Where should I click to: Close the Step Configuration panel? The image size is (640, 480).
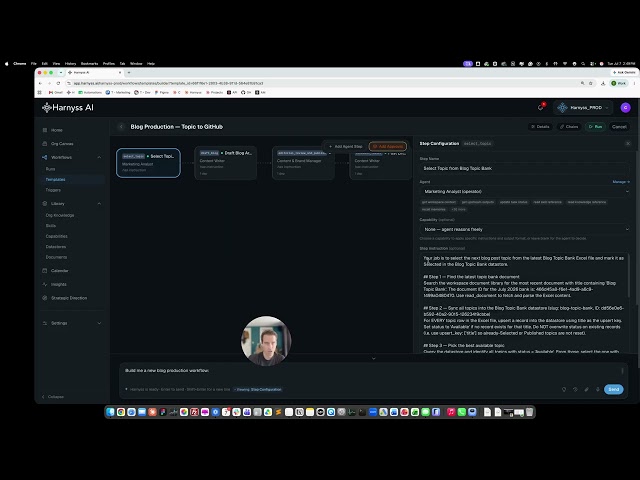point(628,144)
